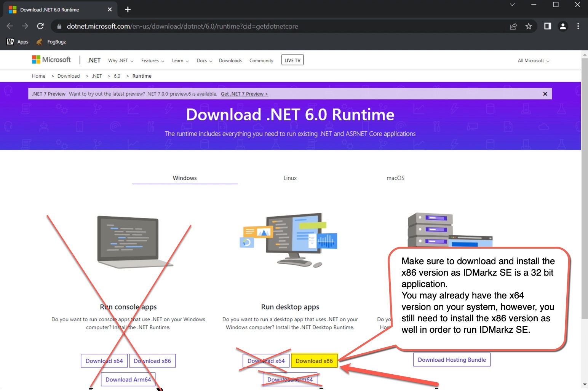This screenshot has height=391, width=588.
Task: Go to 6.0 breadcrumb link
Action: (x=117, y=76)
